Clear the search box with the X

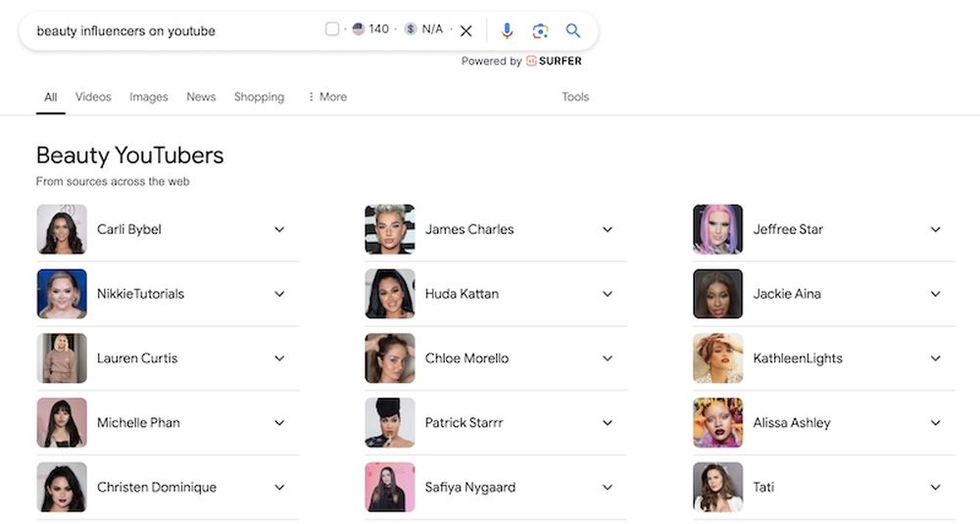tap(466, 30)
